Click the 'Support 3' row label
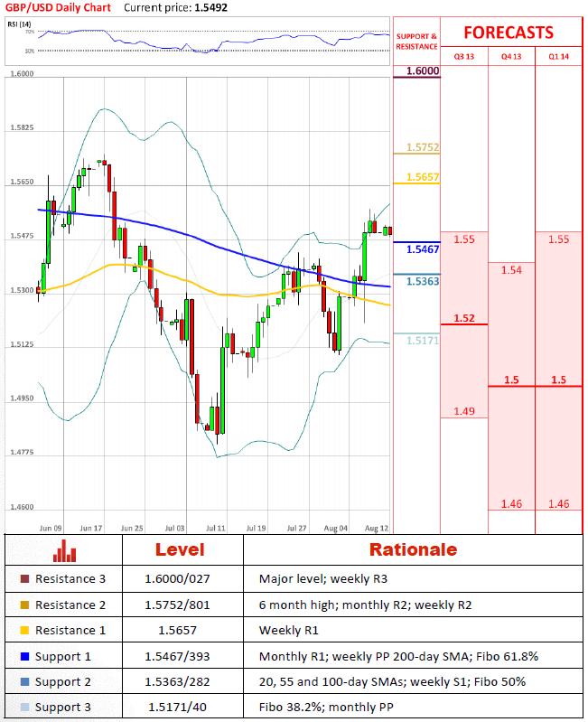This screenshot has height=722, width=588. pyautogui.click(x=63, y=708)
